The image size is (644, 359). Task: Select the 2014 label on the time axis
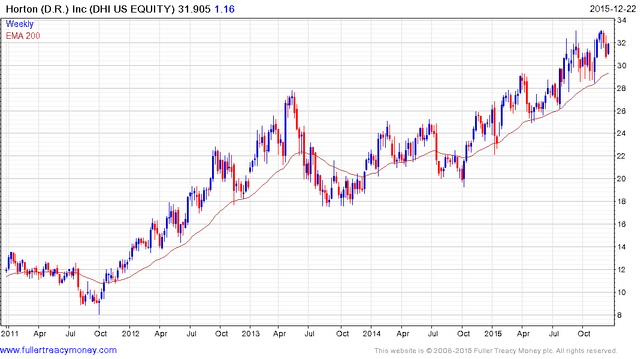point(371,333)
